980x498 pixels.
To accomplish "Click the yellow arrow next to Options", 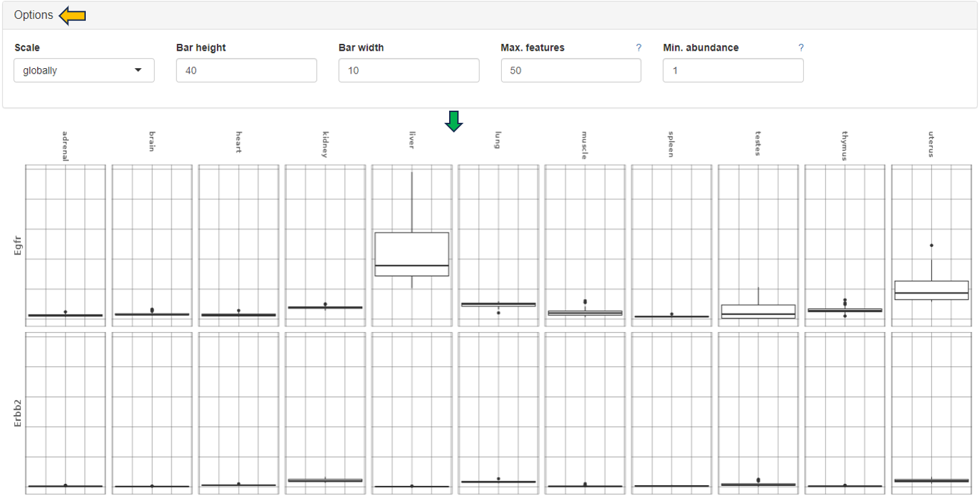I will [x=72, y=16].
